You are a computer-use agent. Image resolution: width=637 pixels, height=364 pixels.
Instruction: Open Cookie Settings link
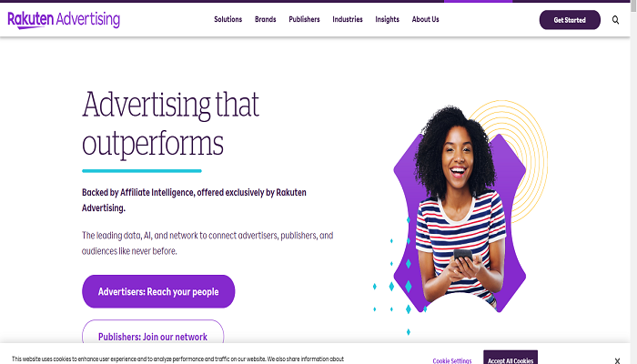point(452,360)
